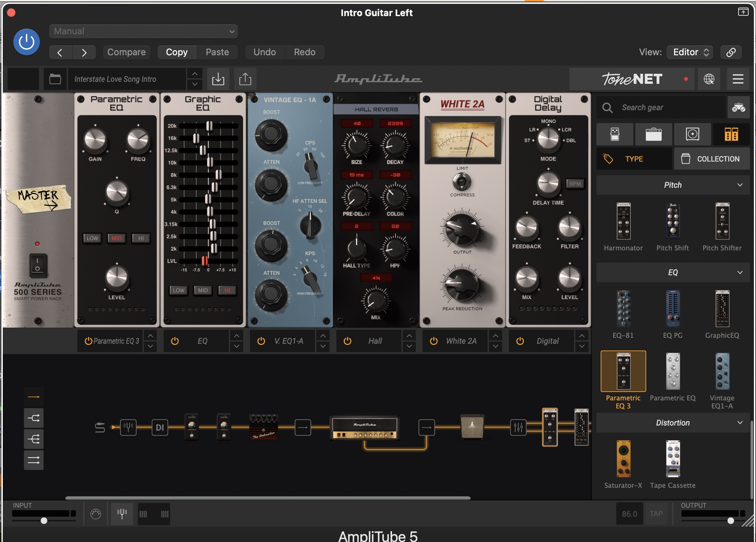This screenshot has width=756, height=542.
Task: Click the Paste button
Action: [x=217, y=52]
